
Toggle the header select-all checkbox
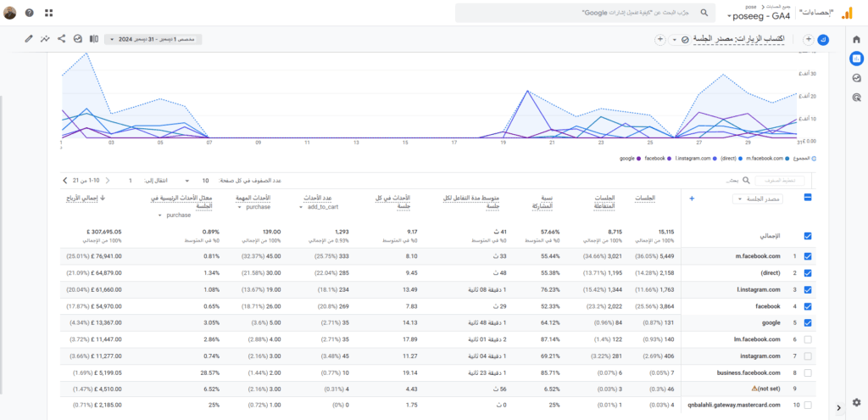point(808,197)
